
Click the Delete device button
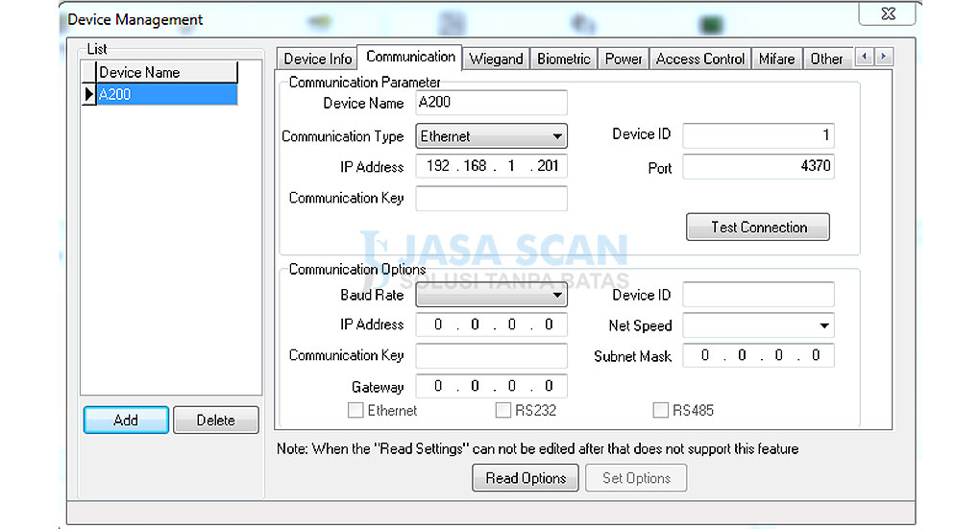coord(215,420)
